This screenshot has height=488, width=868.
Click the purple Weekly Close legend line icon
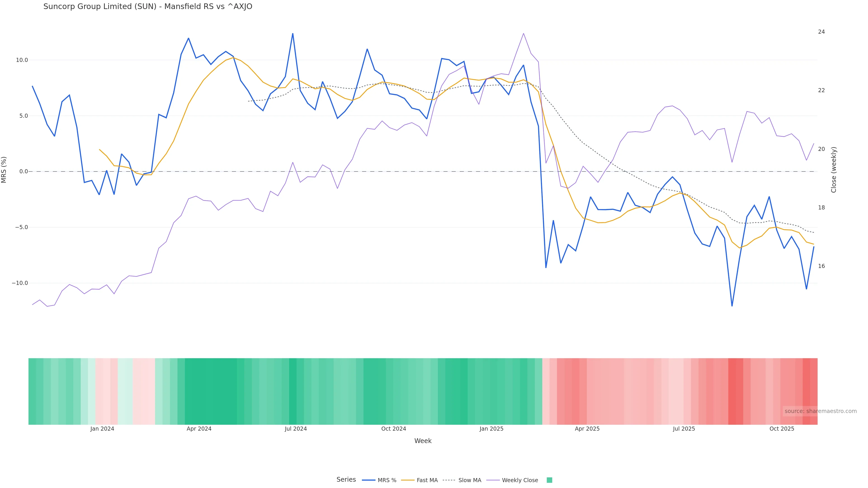click(493, 480)
